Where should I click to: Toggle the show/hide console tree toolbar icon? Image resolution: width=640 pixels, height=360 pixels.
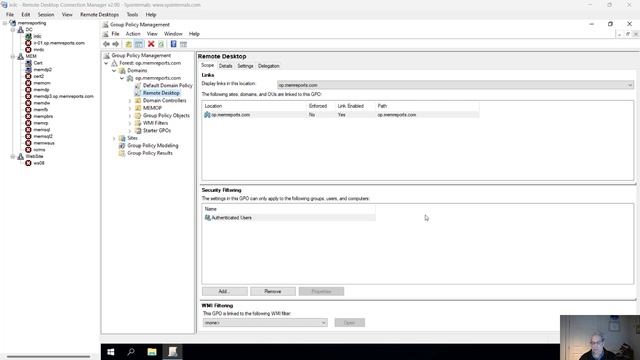click(x=138, y=44)
